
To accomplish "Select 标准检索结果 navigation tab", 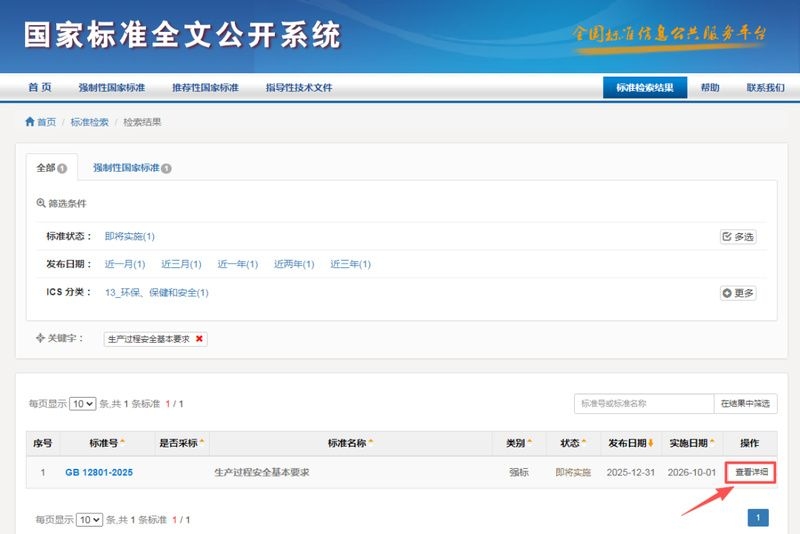I will coord(645,87).
